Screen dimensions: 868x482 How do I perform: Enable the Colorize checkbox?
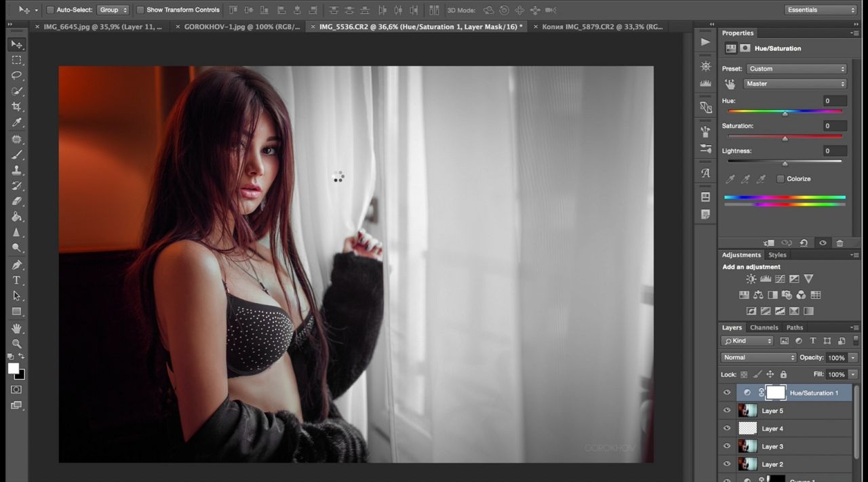coord(781,179)
